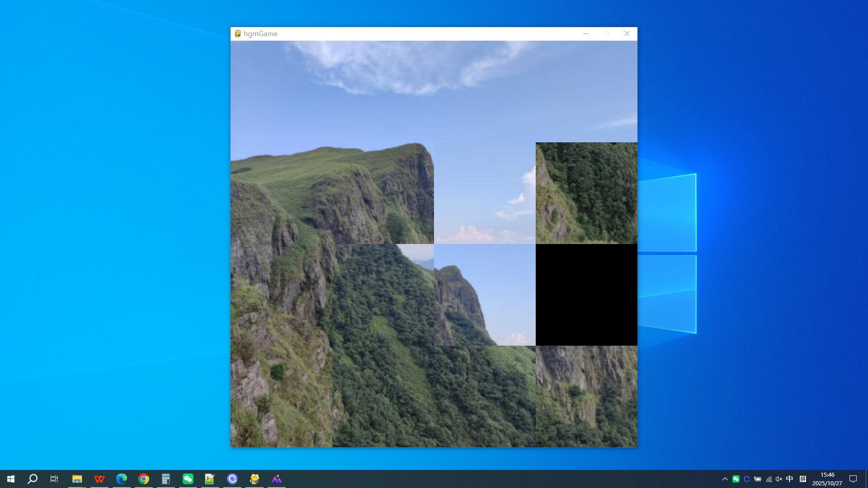Click the puzzle tile above the black square
868x488 pixels.
[x=586, y=193]
